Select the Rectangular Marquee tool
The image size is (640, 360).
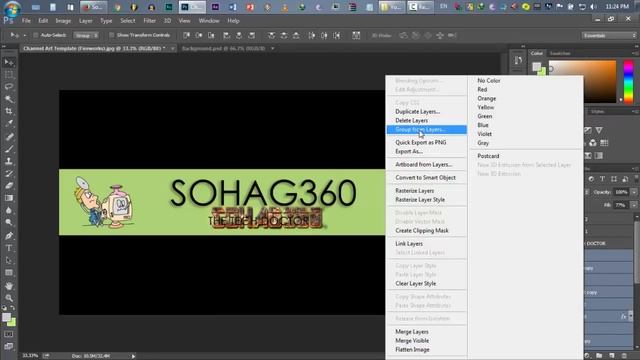pyautogui.click(x=9, y=75)
